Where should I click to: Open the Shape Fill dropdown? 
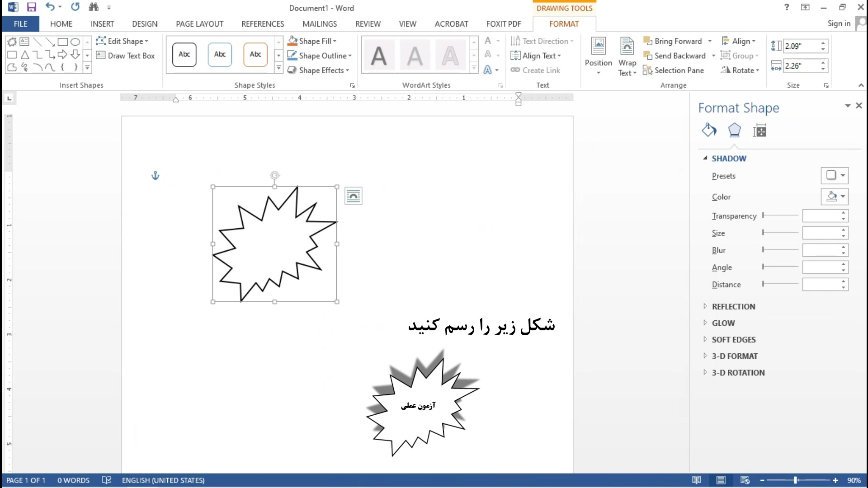pos(334,41)
